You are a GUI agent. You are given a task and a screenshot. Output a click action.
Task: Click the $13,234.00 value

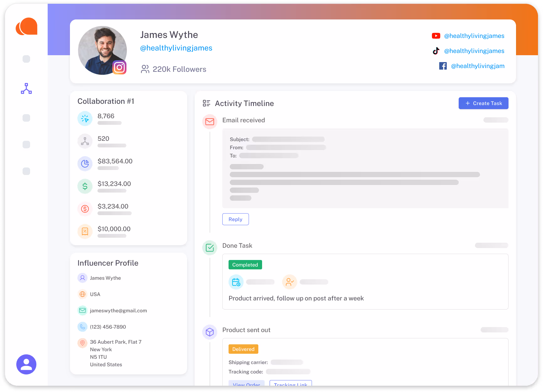pos(114,184)
